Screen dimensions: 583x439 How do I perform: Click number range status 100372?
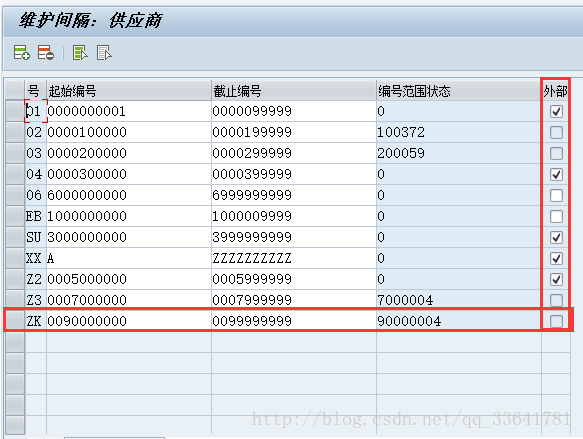459,132
